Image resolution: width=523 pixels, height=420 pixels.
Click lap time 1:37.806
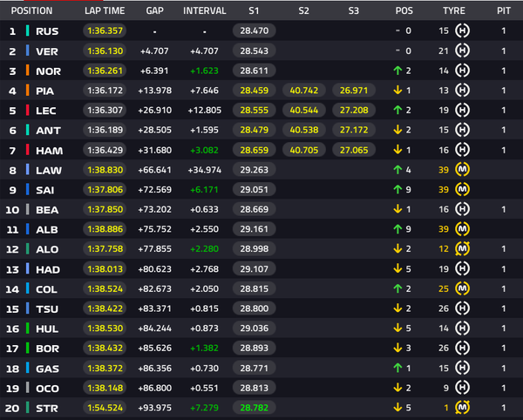click(105, 189)
